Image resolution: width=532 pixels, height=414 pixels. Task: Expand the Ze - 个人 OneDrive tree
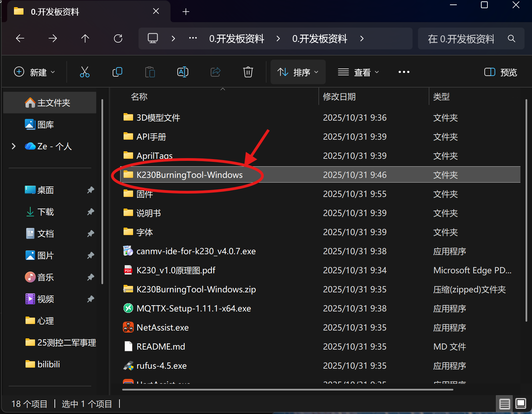point(14,146)
